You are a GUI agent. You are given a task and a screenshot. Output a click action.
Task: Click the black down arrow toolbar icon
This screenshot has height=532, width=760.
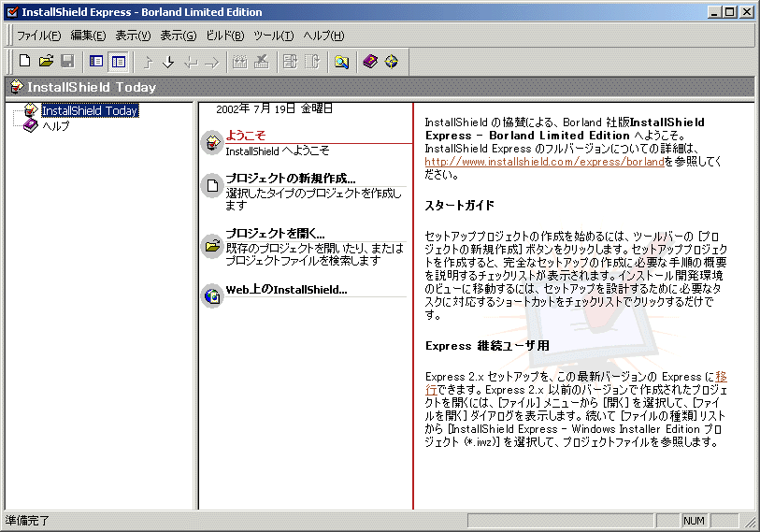168,62
